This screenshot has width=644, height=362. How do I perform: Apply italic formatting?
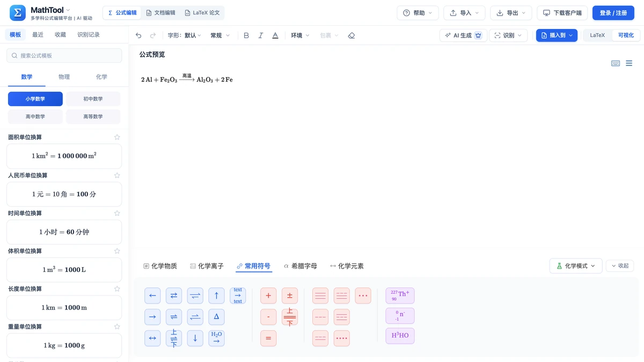(x=261, y=35)
